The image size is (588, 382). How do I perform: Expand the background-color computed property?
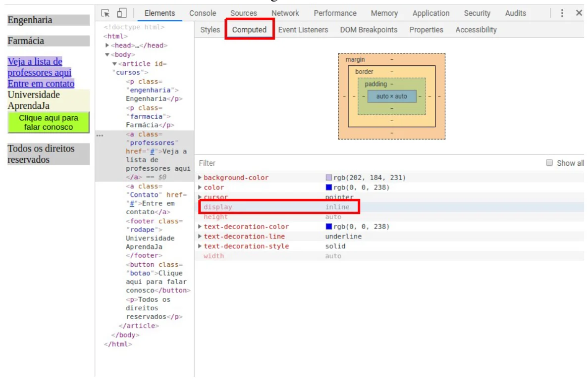[200, 178]
